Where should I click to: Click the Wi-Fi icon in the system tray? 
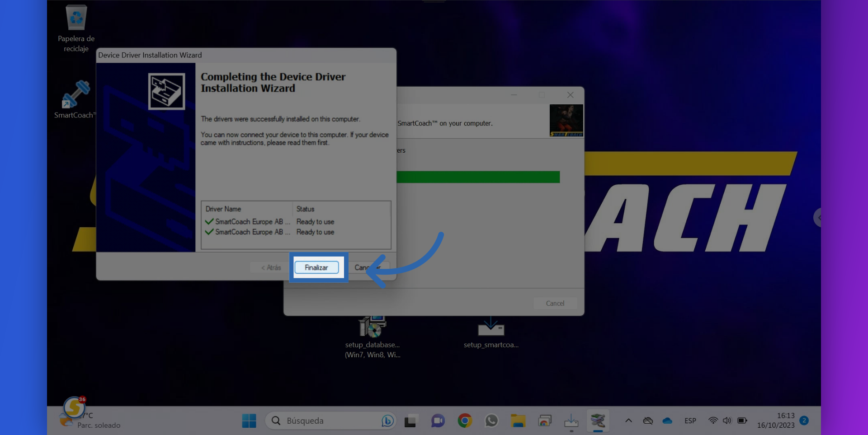coord(712,421)
